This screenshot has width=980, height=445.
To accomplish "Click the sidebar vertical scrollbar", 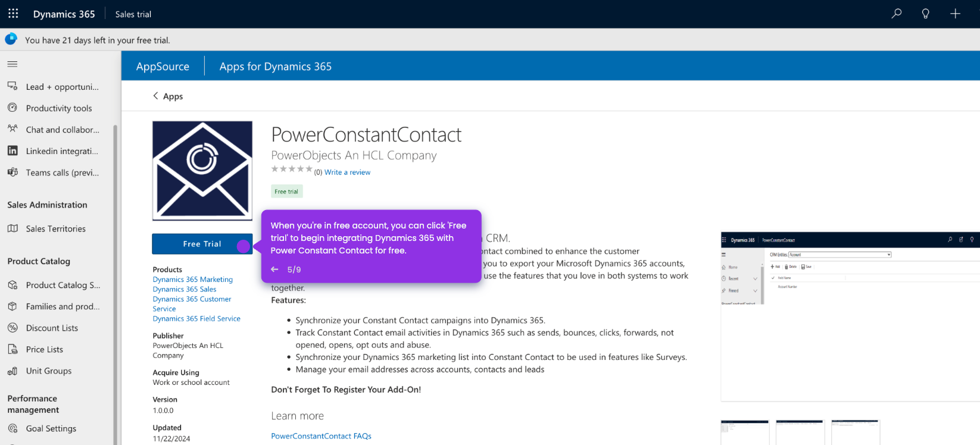I will click(x=116, y=284).
